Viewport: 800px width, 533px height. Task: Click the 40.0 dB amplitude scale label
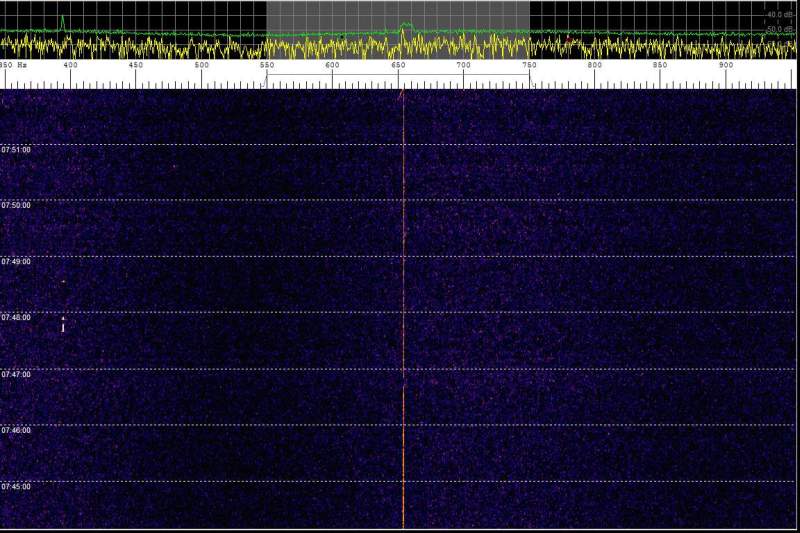pos(778,15)
